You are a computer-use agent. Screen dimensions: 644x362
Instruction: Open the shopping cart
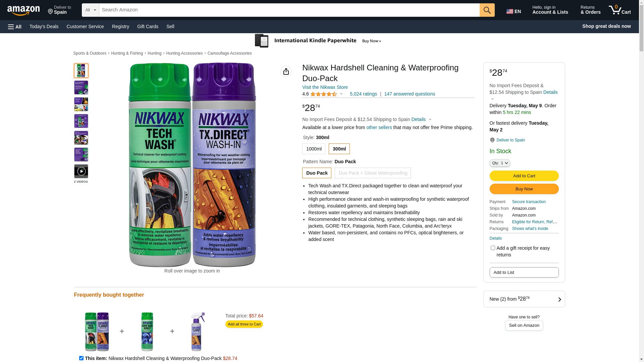[x=620, y=10]
